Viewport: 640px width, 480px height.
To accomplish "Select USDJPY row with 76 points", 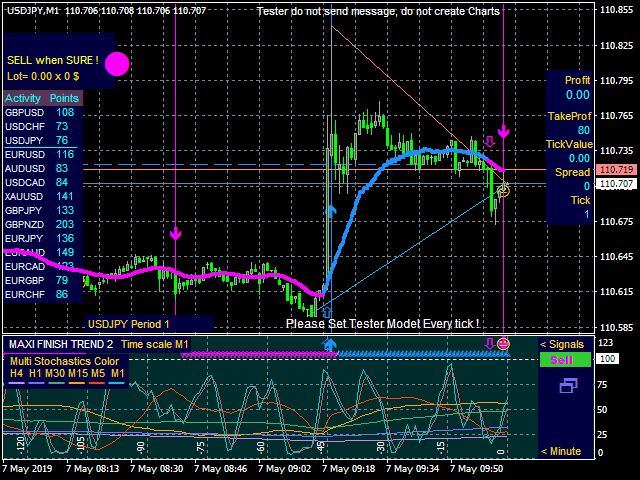I will point(43,140).
